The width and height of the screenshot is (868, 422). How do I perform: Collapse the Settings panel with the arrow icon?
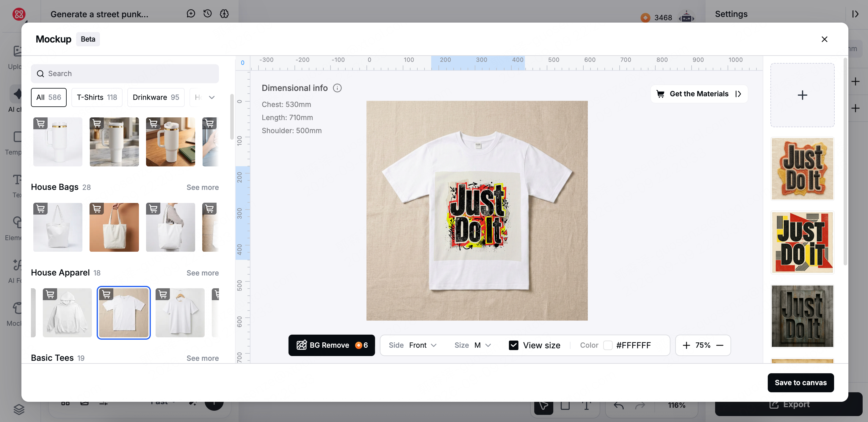855,14
